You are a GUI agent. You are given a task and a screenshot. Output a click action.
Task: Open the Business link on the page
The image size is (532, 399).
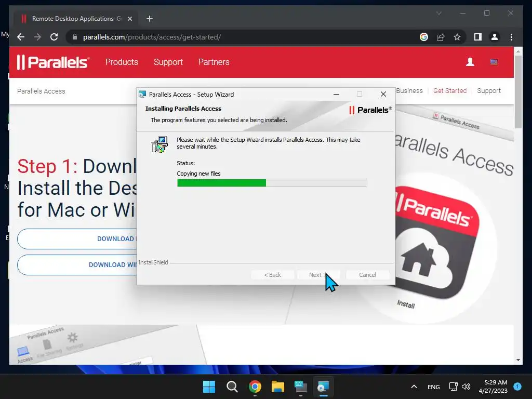tap(409, 90)
